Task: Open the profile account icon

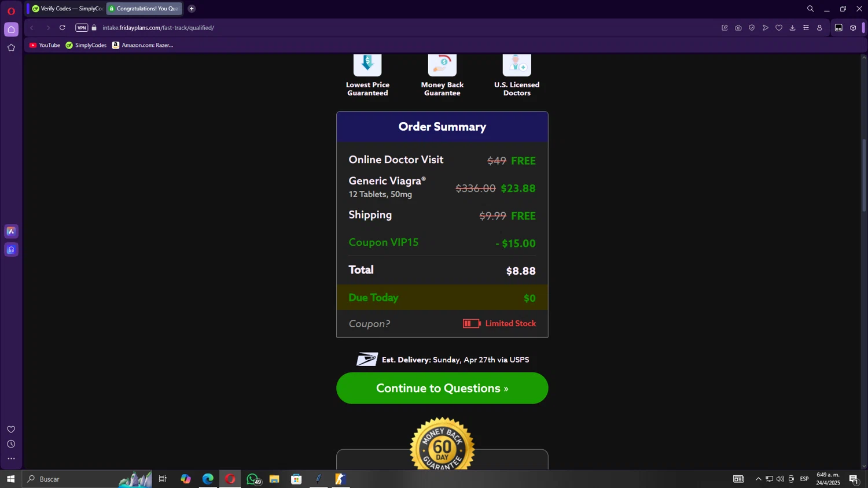Action: click(819, 28)
